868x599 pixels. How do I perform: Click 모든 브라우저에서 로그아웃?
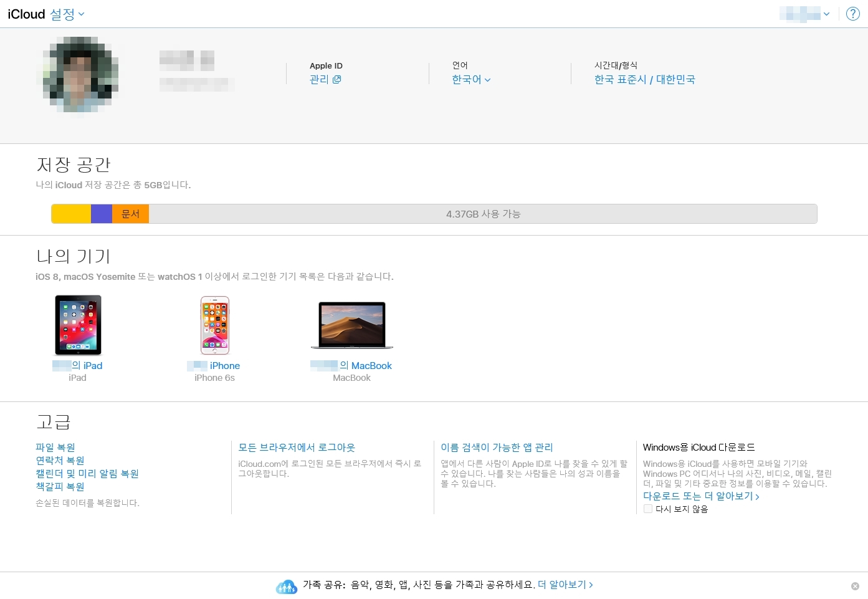coord(297,447)
